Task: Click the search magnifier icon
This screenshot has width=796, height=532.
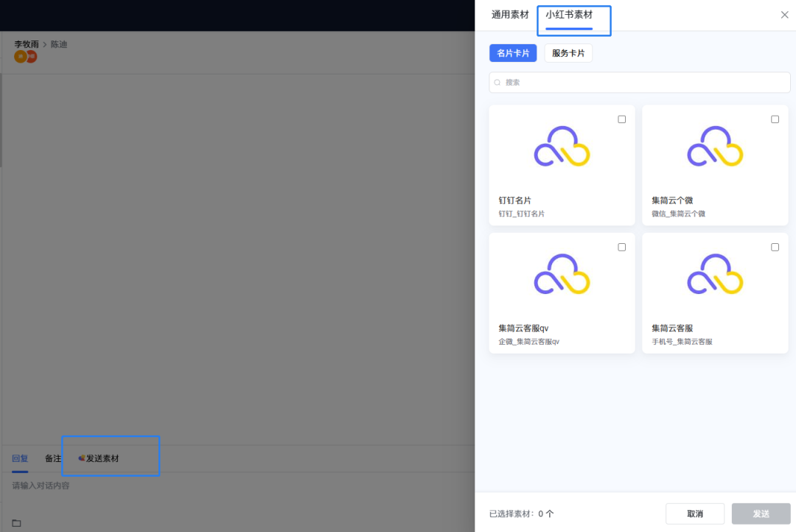Action: click(x=497, y=83)
